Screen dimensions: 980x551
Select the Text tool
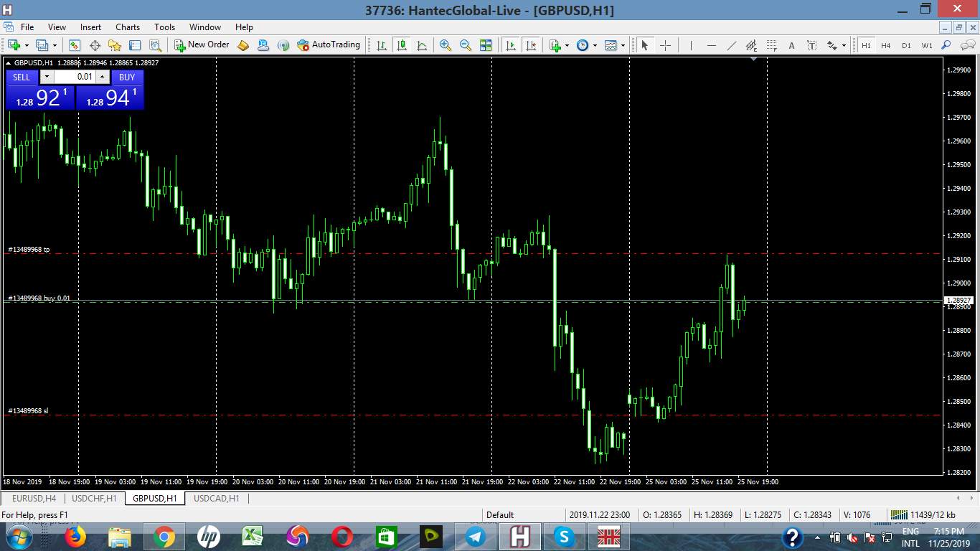tap(791, 45)
